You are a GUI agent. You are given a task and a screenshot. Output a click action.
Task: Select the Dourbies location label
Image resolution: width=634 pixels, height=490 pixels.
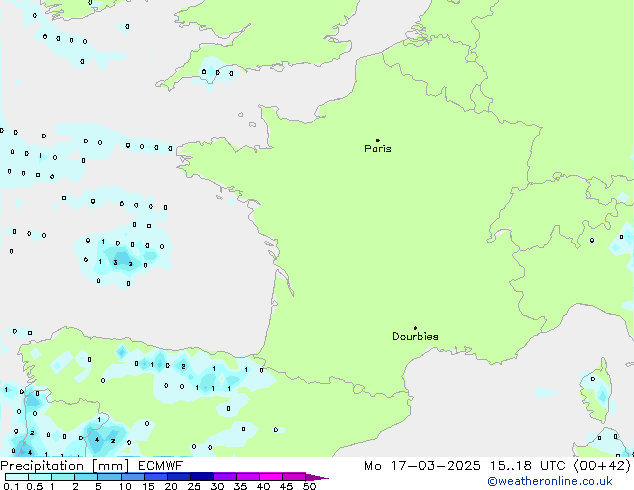415,336
